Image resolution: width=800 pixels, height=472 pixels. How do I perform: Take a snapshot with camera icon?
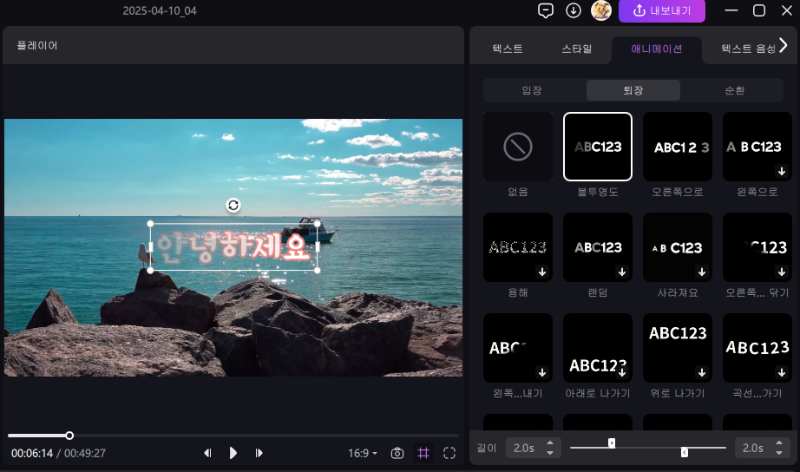(397, 453)
